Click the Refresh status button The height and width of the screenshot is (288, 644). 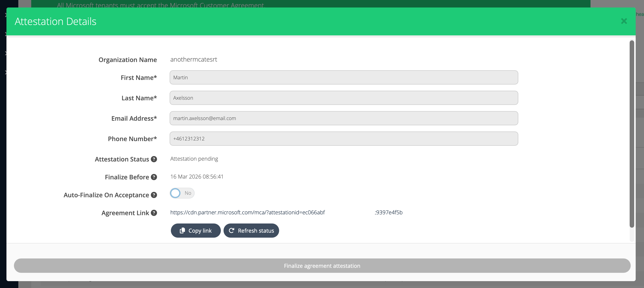(251, 231)
